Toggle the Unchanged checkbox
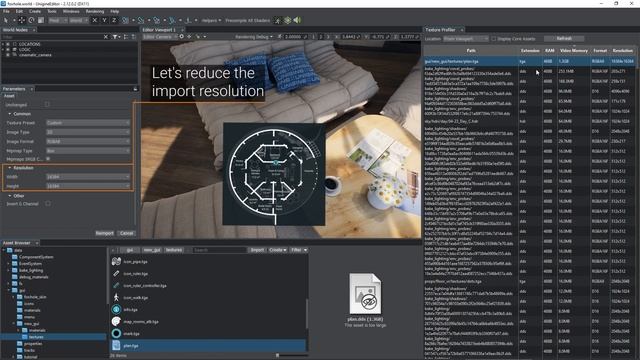640x360 pixels. point(47,104)
